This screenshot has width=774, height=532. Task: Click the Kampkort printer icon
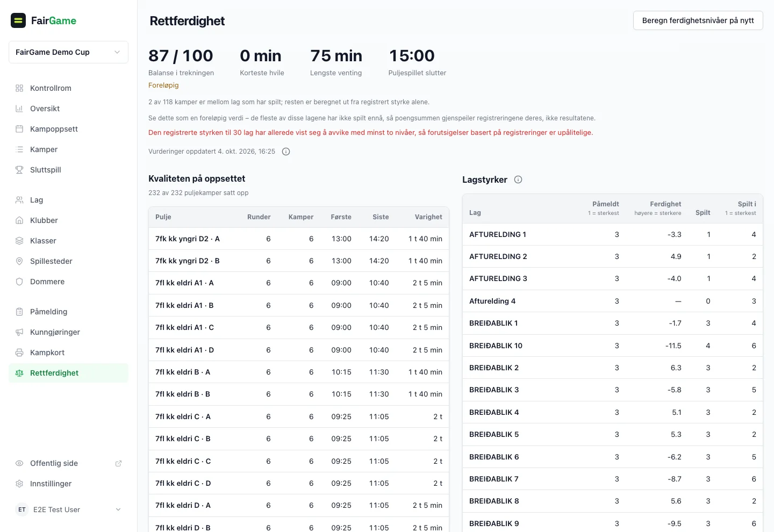coord(19,353)
